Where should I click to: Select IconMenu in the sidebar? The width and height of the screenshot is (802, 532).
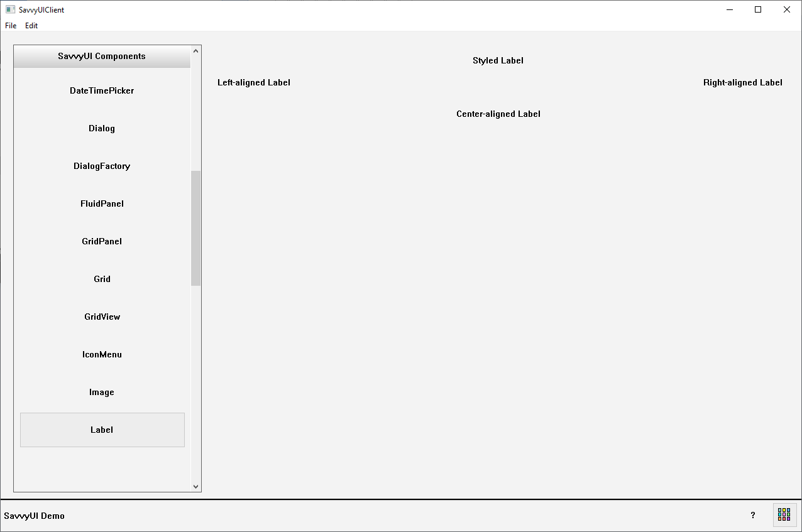tap(102, 354)
